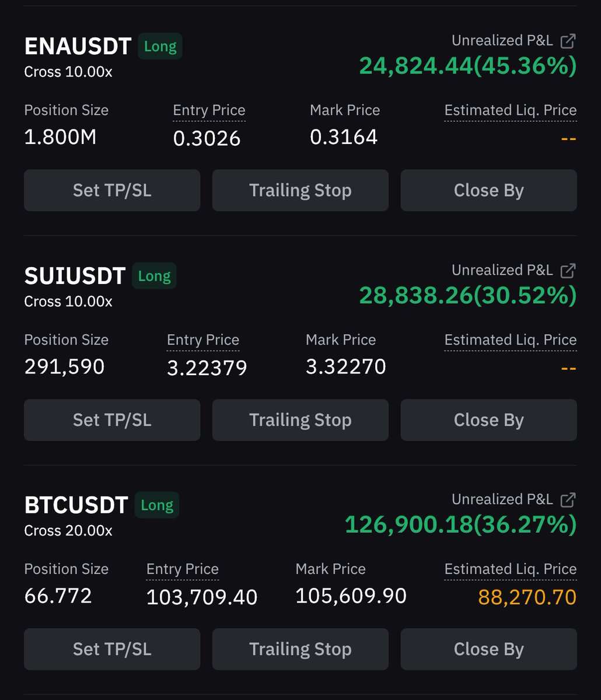Image resolution: width=601 pixels, height=700 pixels.
Task: Open Trailing Stop for SUIUSDT
Action: tap(300, 420)
